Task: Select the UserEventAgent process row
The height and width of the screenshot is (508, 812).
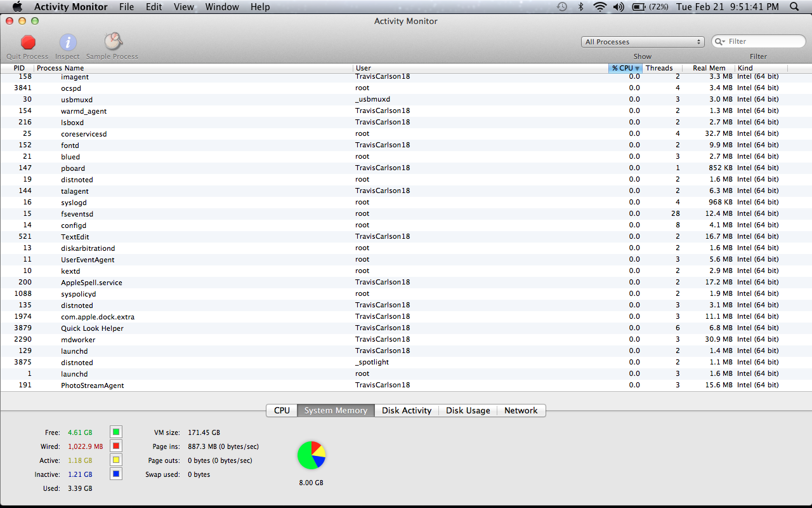Action: coord(406,259)
